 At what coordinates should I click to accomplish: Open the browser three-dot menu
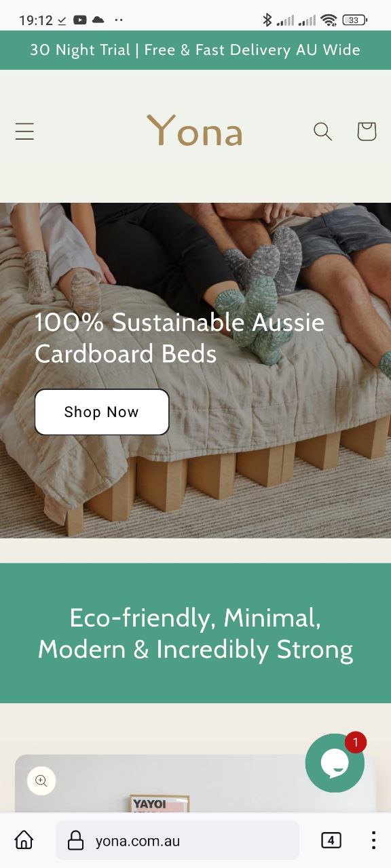tap(373, 840)
